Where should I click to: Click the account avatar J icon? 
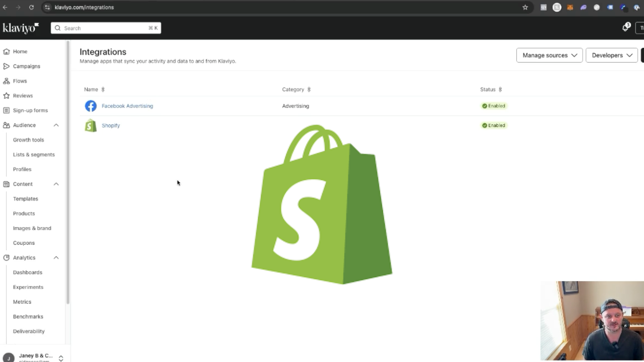(x=8, y=358)
